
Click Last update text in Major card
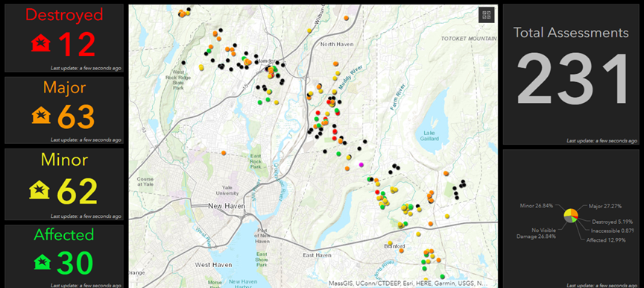click(86, 140)
